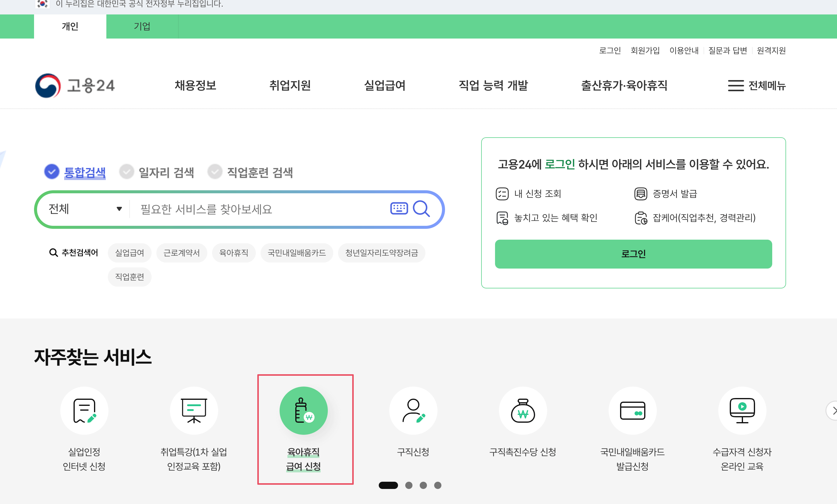Click the virtual keyboard icon in the search bar
The image size is (837, 504).
pyautogui.click(x=399, y=208)
